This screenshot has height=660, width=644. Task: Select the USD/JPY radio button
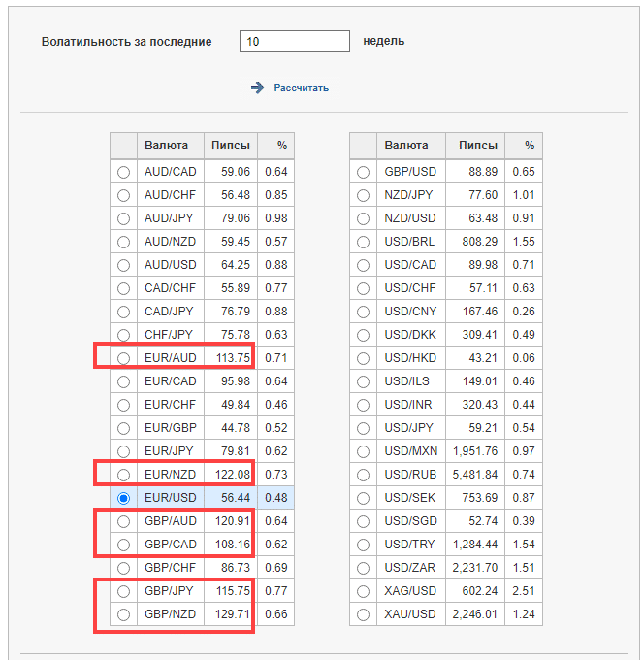point(363,428)
